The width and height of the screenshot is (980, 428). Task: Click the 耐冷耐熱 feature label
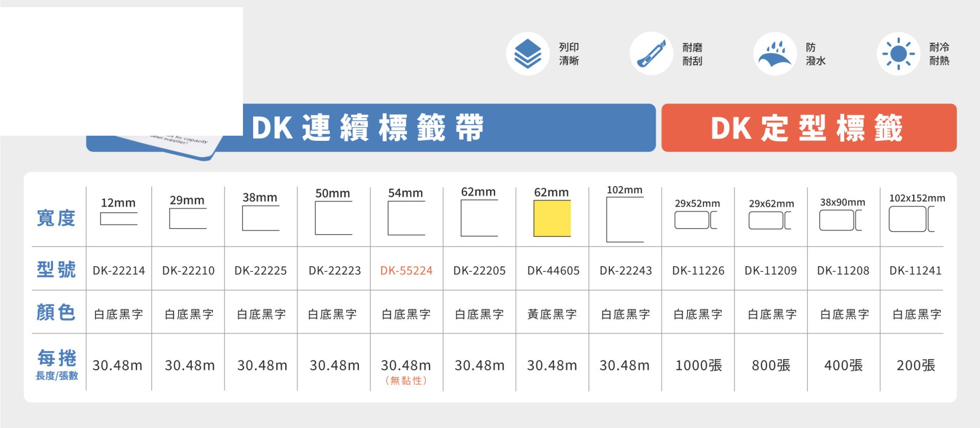pyautogui.click(x=939, y=54)
